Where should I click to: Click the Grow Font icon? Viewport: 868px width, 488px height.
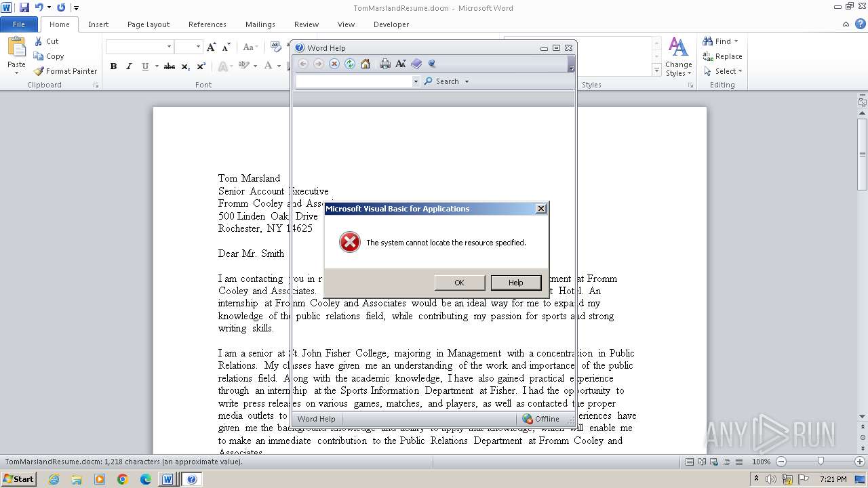pyautogui.click(x=212, y=47)
